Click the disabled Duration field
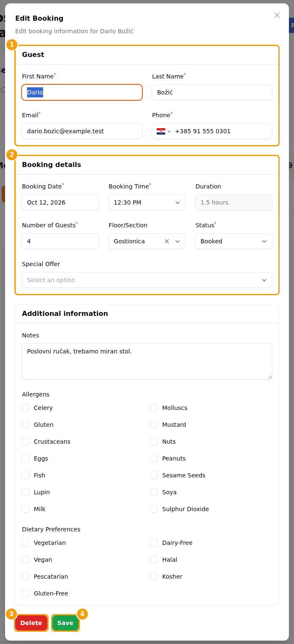 click(234, 202)
